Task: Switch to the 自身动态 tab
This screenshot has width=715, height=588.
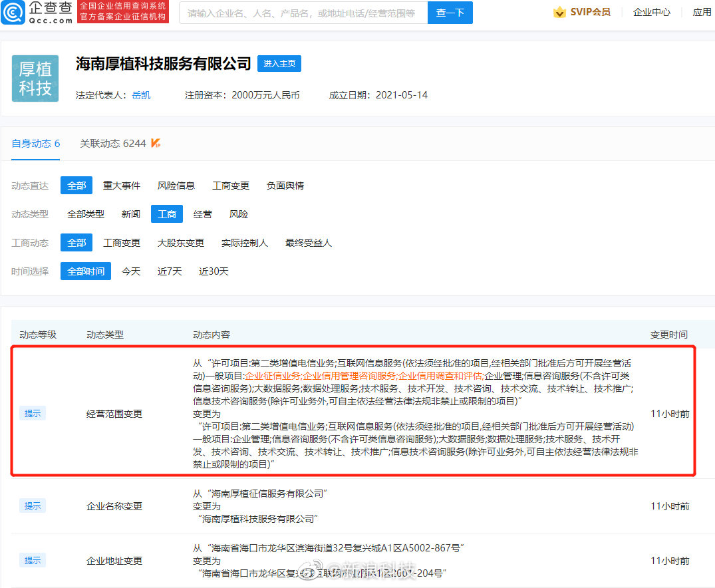Action: [35, 143]
